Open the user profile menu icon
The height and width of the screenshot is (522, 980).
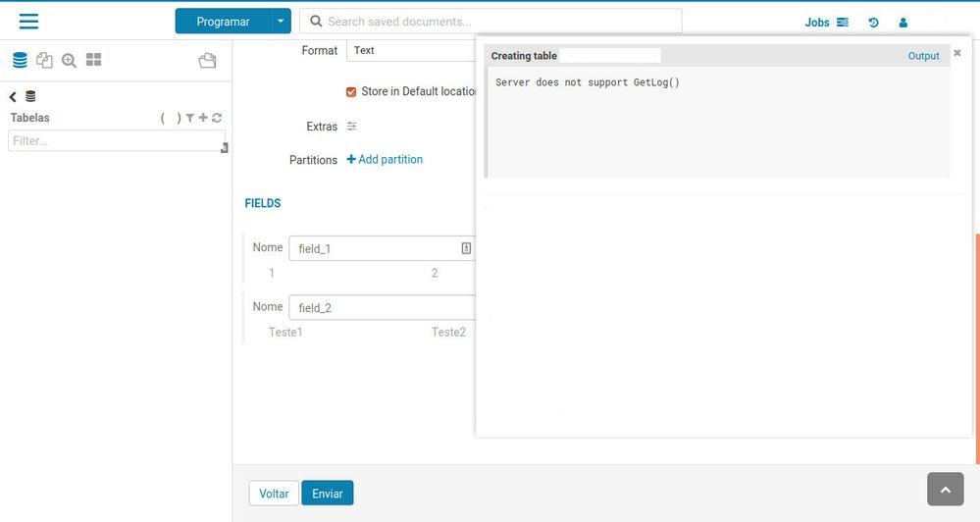click(903, 23)
